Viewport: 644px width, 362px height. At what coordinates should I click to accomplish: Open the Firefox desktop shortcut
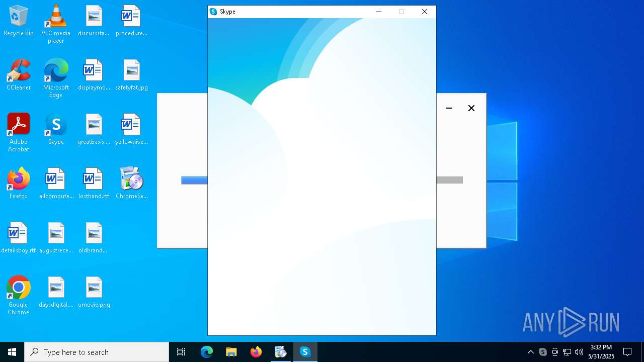(19, 184)
